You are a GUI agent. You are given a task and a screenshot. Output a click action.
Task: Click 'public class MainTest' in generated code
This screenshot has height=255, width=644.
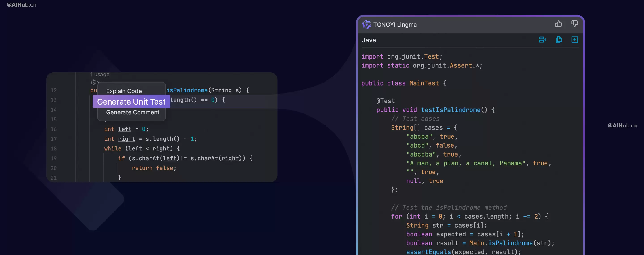tap(400, 83)
